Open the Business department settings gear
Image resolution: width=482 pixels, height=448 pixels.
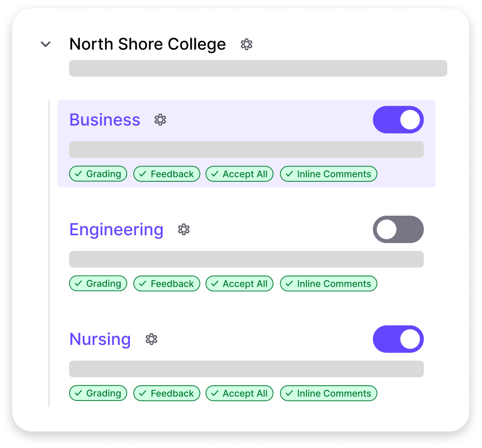pos(160,119)
